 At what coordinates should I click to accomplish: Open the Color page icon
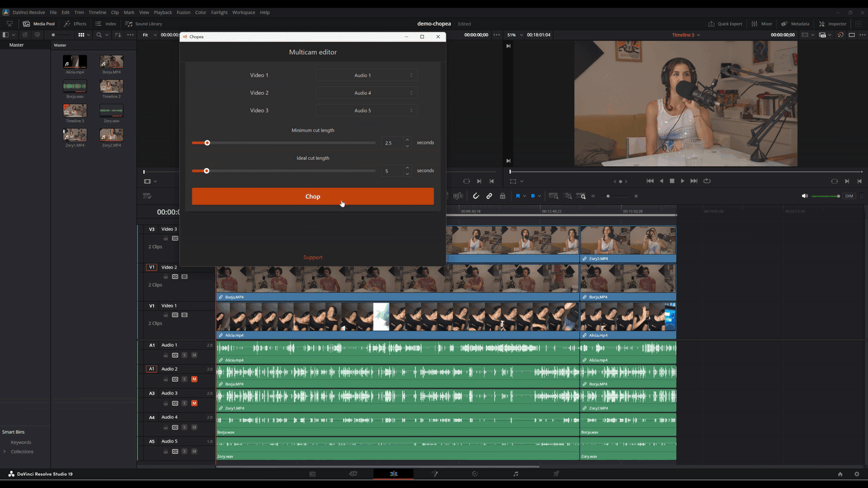click(475, 474)
